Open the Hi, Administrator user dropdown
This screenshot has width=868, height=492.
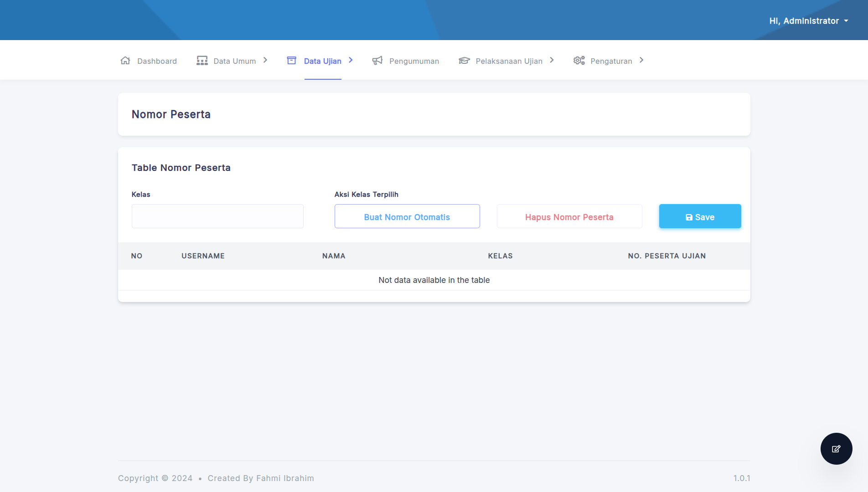coord(808,21)
